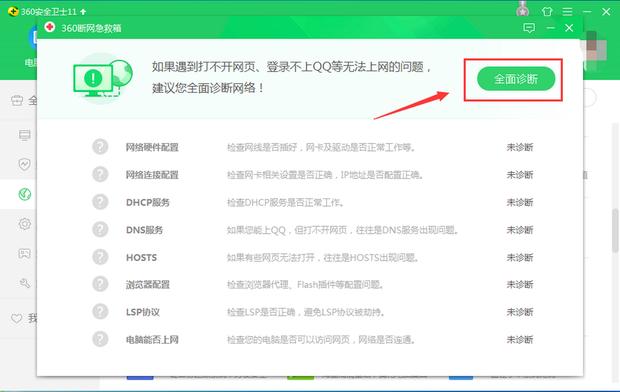
Task: Click 360安全卫士 logo icon in title bar
Action: pyautogui.click(x=13, y=11)
